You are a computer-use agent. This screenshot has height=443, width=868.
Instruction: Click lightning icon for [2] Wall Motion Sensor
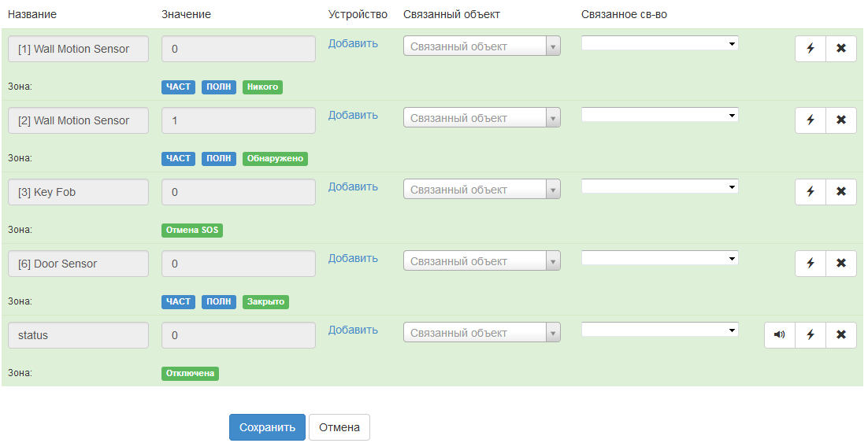pyautogui.click(x=811, y=120)
